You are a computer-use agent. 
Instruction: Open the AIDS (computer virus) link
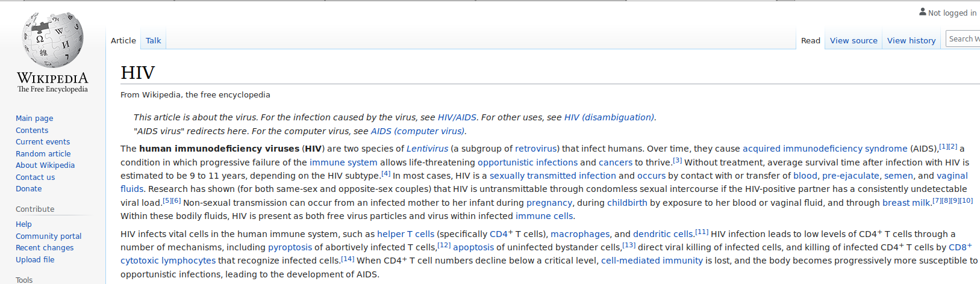(x=417, y=131)
